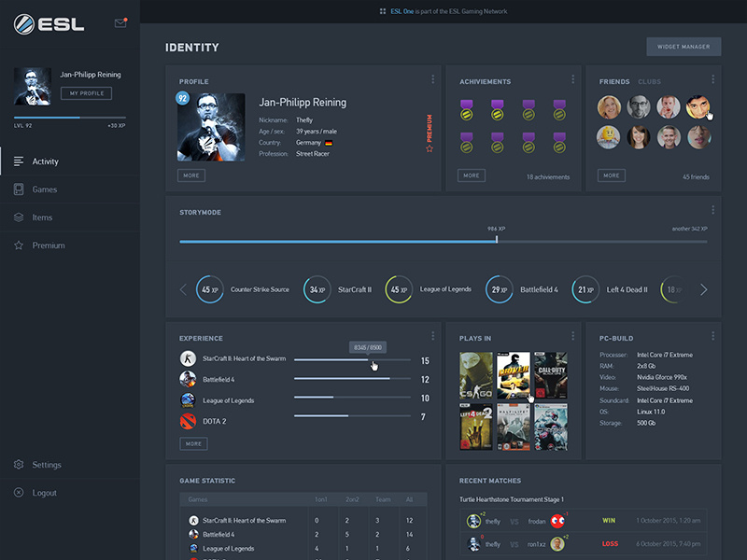The image size is (747, 560).
Task: Click the ESL logo
Action: click(49, 24)
